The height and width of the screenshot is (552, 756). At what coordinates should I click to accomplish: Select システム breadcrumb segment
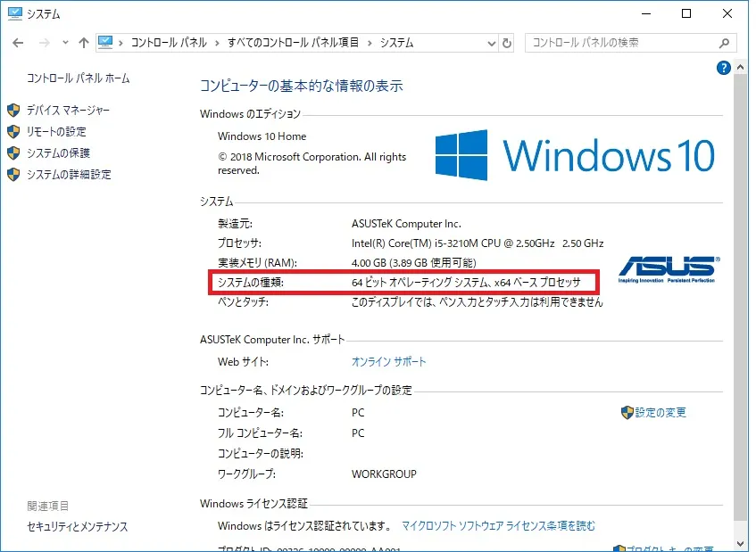(x=397, y=43)
